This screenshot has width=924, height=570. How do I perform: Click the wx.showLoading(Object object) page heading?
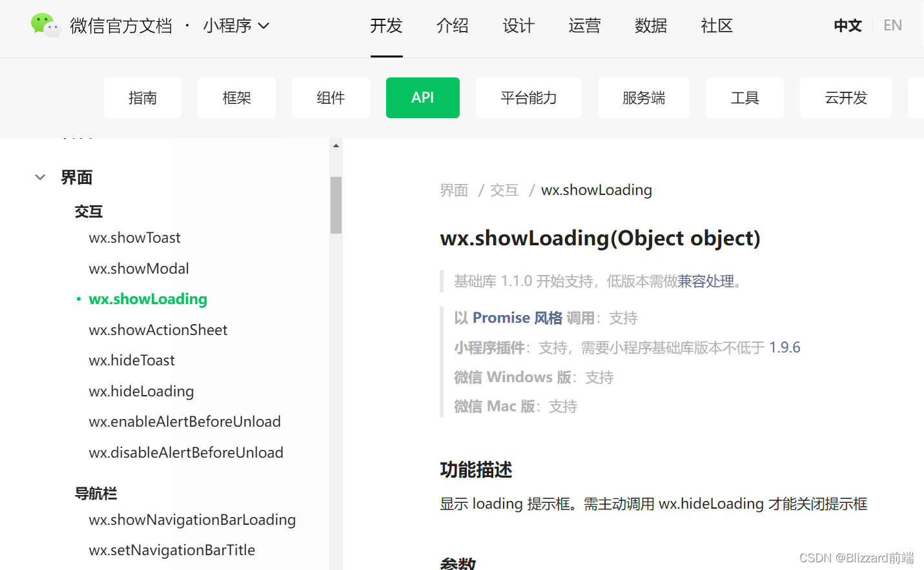601,238
